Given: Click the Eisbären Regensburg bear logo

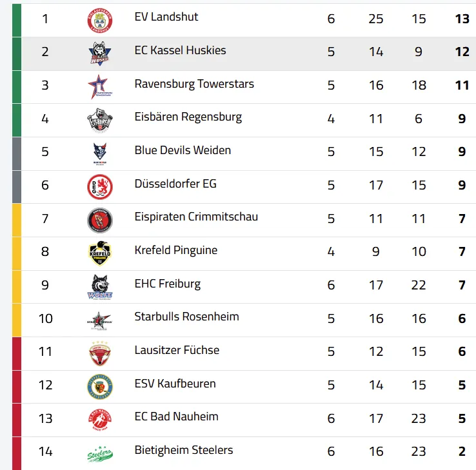Looking at the screenshot, I should click(x=100, y=120).
